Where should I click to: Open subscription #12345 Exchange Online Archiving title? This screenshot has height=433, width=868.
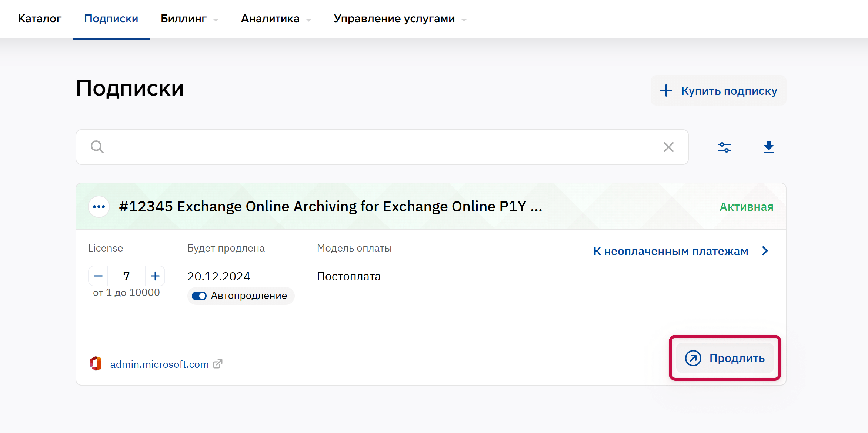pyautogui.click(x=330, y=207)
